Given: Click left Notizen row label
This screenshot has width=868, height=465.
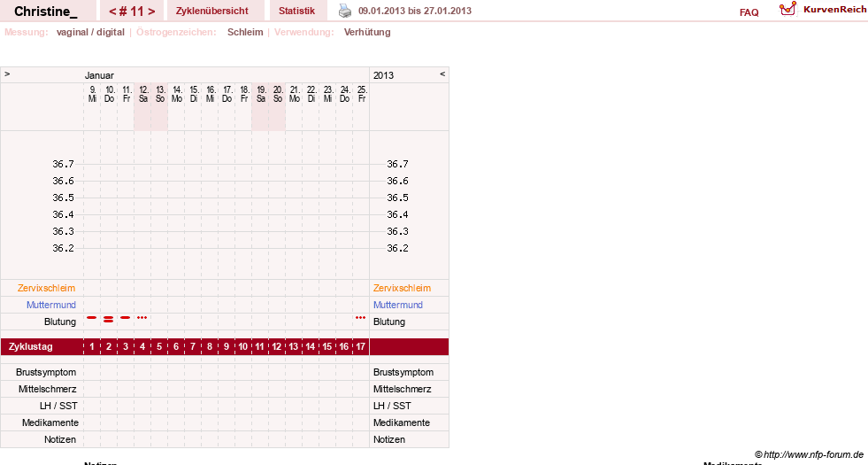Looking at the screenshot, I should coord(60,439).
